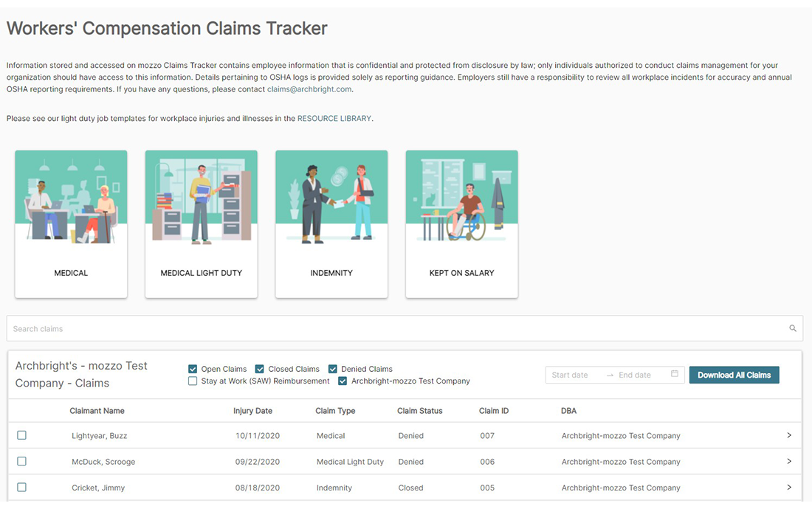Open details chevron for Cricket, Jimmy
Image resolution: width=812 pixels, height=509 pixels.
point(788,487)
